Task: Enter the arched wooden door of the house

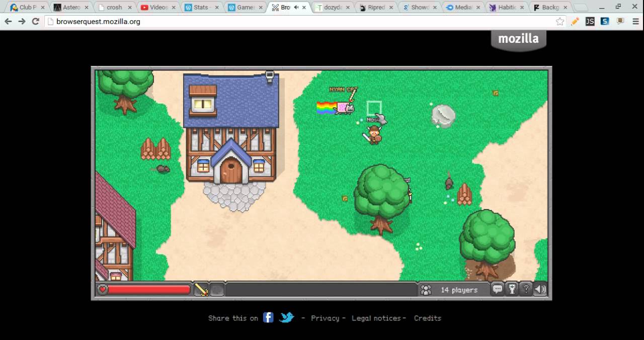Action: click(231, 171)
